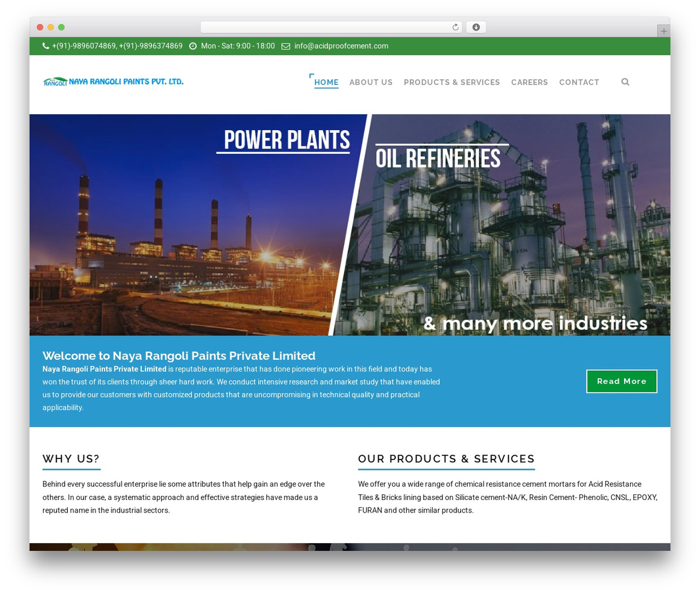
Task: Click the green Read More button
Action: click(x=622, y=381)
